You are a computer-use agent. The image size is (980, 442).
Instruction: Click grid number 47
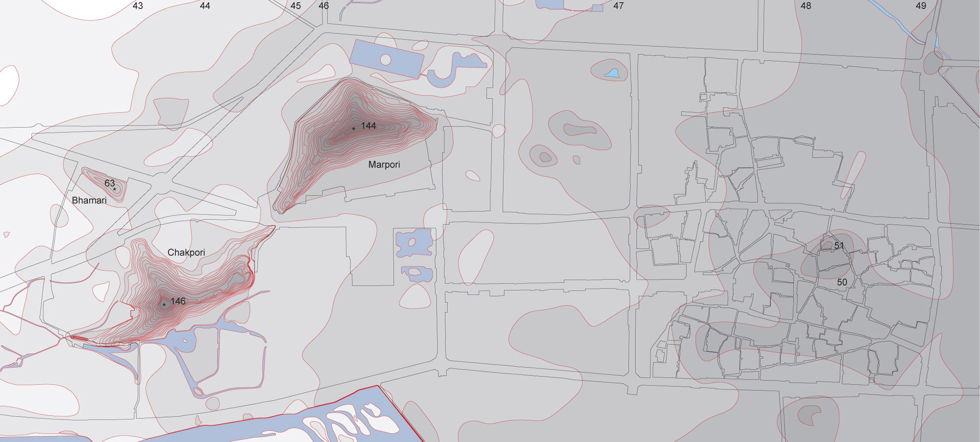[x=618, y=6]
